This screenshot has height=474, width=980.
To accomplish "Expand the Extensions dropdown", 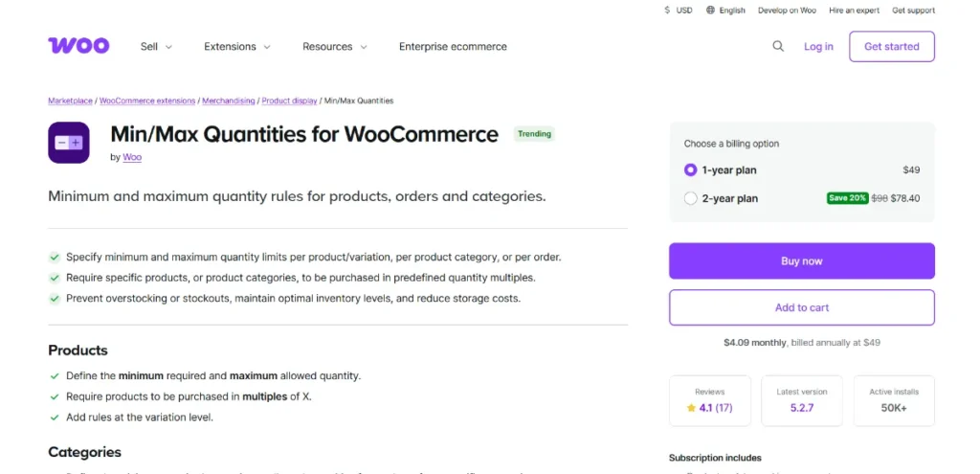I will coord(237,46).
